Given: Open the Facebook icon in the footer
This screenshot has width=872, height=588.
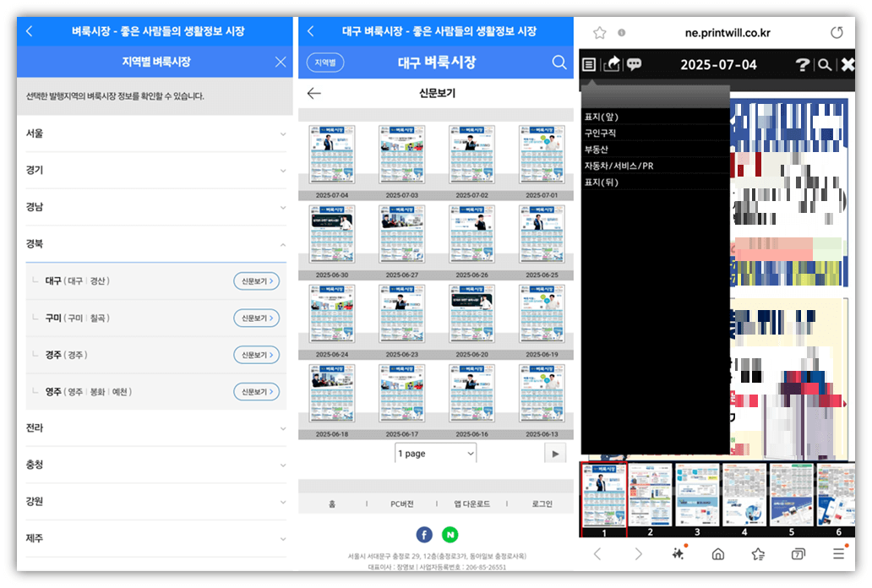Looking at the screenshot, I should coord(424,535).
